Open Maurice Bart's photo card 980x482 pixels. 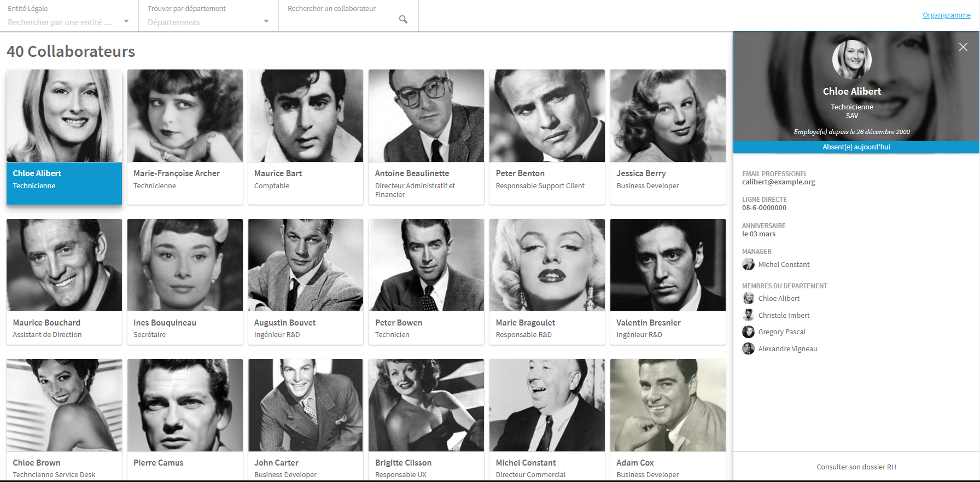[306, 137]
